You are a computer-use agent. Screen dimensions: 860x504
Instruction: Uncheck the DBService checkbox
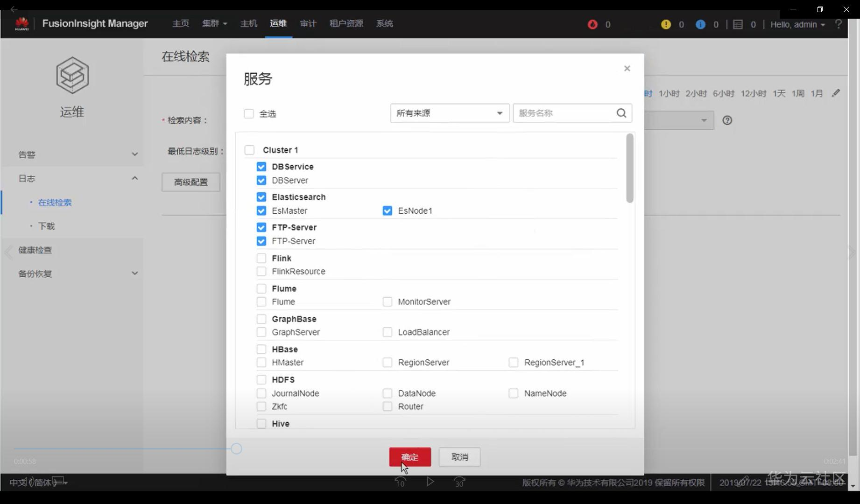tap(261, 167)
